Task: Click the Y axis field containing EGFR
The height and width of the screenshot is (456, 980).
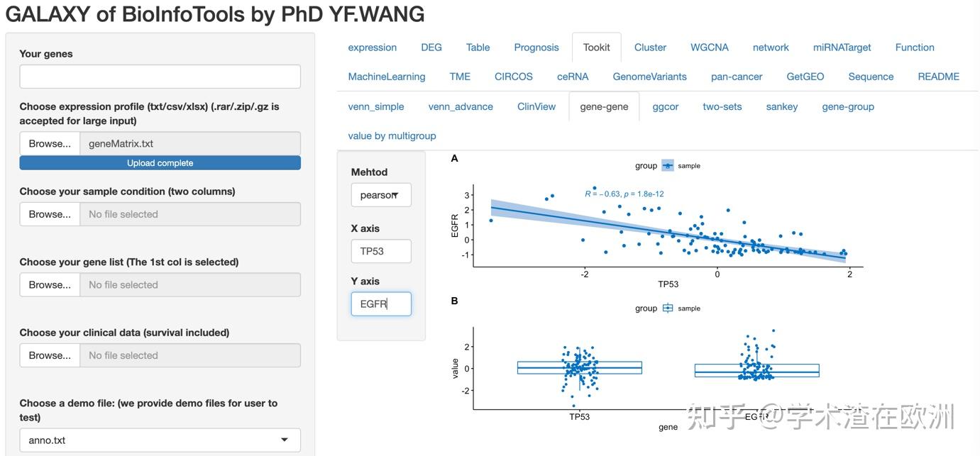Action: (381, 304)
